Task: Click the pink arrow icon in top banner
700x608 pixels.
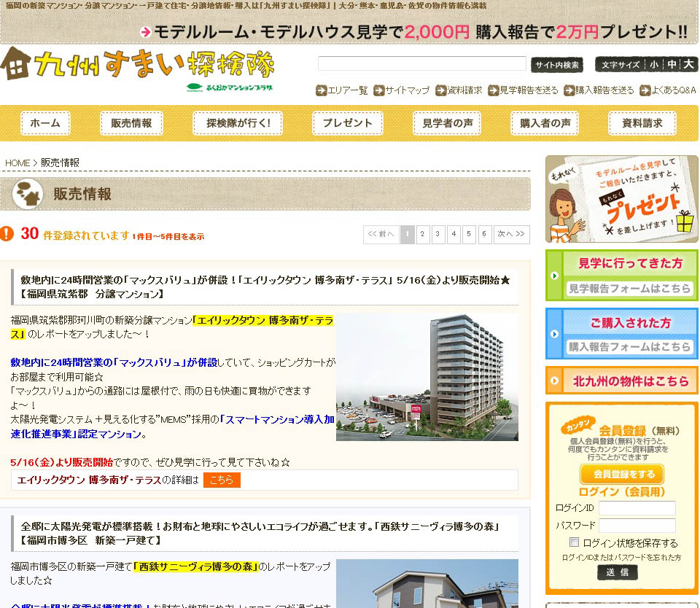Action: (146, 32)
